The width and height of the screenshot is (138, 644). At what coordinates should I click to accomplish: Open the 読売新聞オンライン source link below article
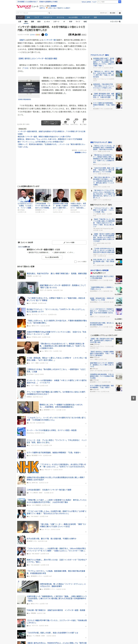pos(81,153)
